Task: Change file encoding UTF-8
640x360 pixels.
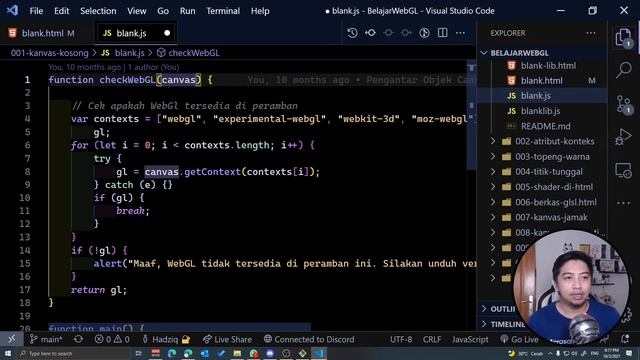Action: 401,339
